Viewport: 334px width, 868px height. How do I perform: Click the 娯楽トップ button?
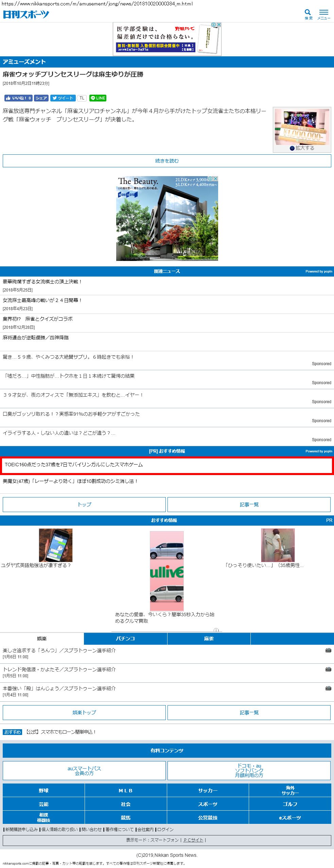point(84,712)
